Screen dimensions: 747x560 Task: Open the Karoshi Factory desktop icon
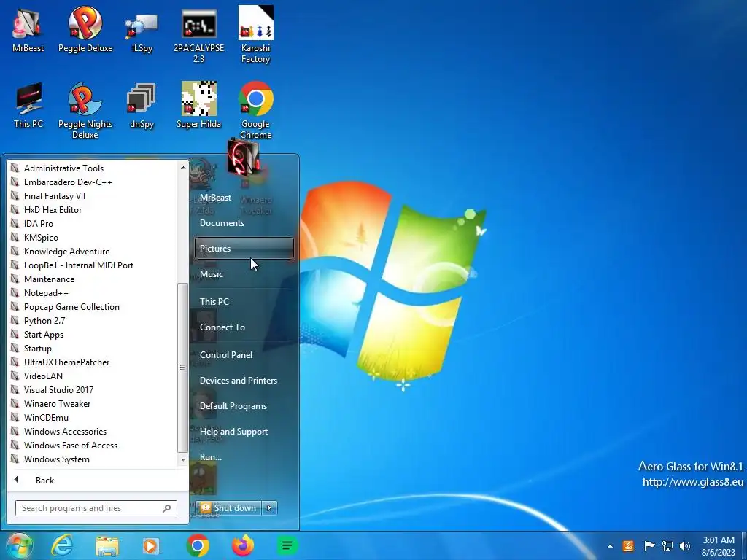(255, 35)
